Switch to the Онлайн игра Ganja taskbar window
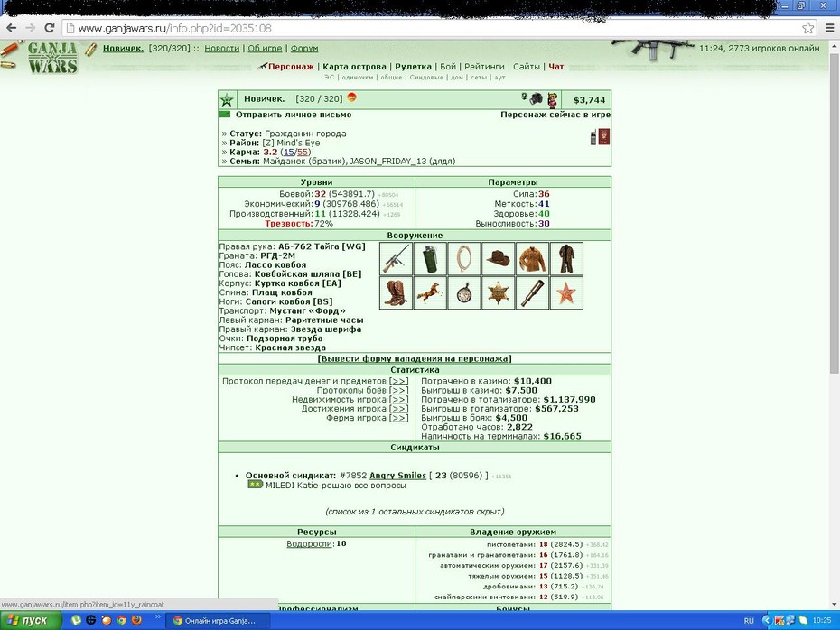Screen dimensions: 840x630 click(219, 621)
